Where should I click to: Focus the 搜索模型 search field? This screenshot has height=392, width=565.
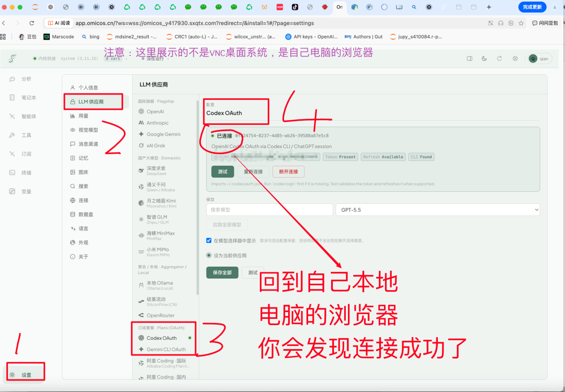[x=269, y=210]
